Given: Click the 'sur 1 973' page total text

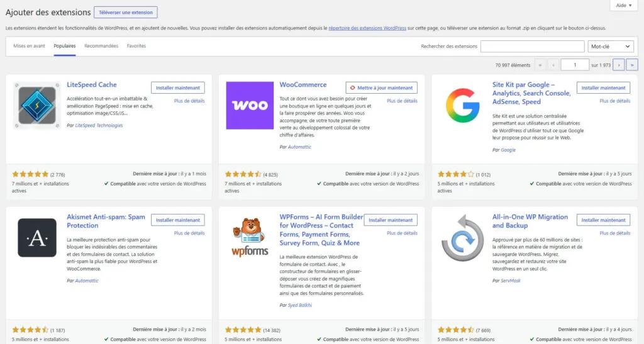Looking at the screenshot, I should (601, 65).
